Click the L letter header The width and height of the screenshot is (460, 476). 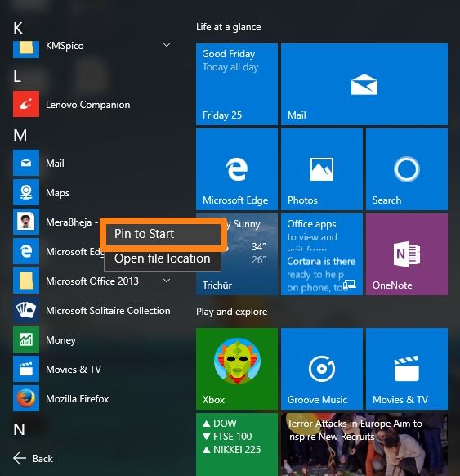17,76
